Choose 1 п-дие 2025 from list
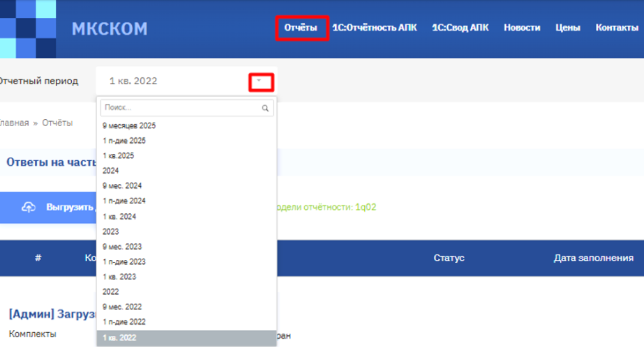The image size is (644, 347). point(124,141)
